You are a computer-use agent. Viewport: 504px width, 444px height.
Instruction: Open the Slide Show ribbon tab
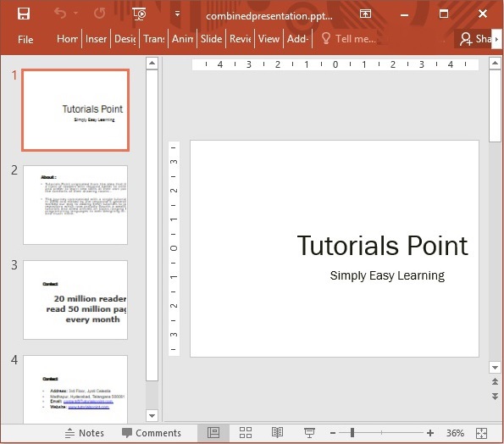(x=211, y=39)
